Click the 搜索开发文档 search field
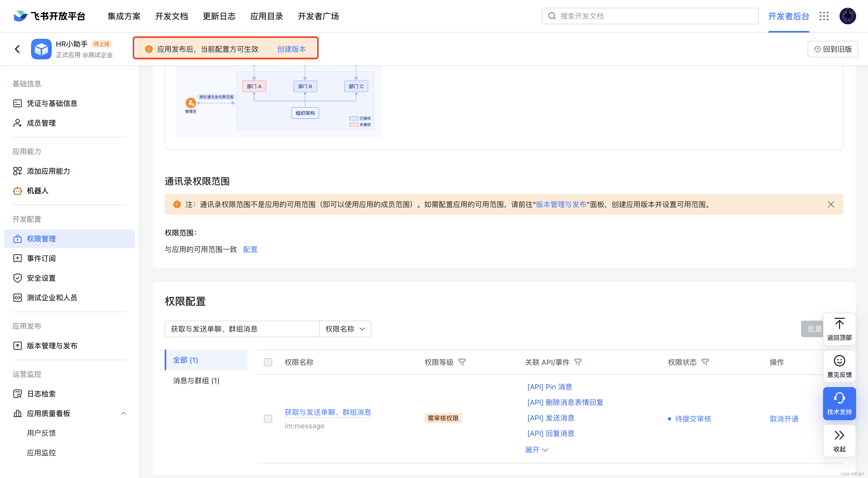Image resolution: width=868 pixels, height=478 pixels. click(650, 16)
